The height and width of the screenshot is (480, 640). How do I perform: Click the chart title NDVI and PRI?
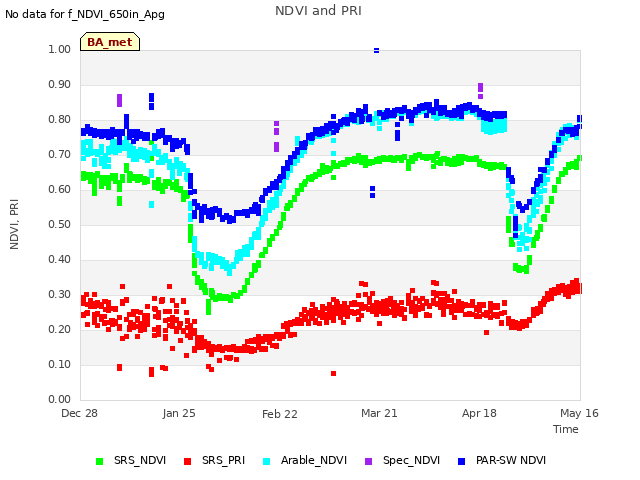318,11
